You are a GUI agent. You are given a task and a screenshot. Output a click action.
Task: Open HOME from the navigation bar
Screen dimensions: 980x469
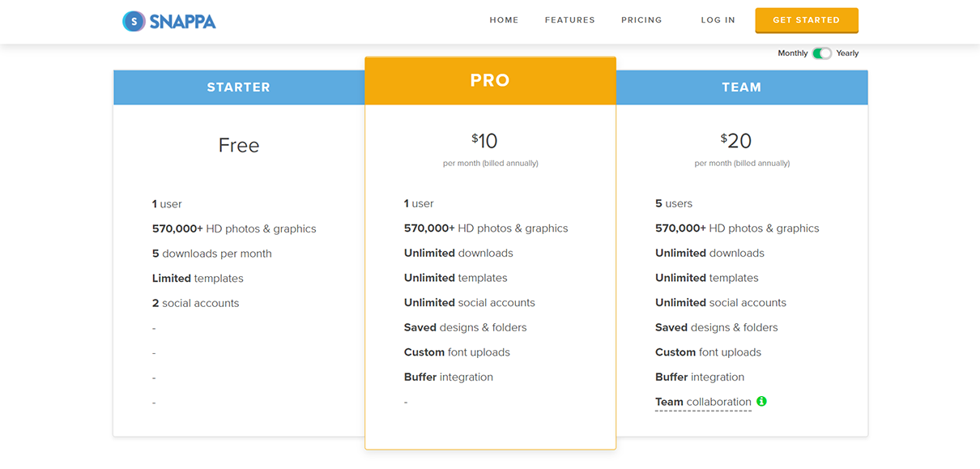[504, 19]
